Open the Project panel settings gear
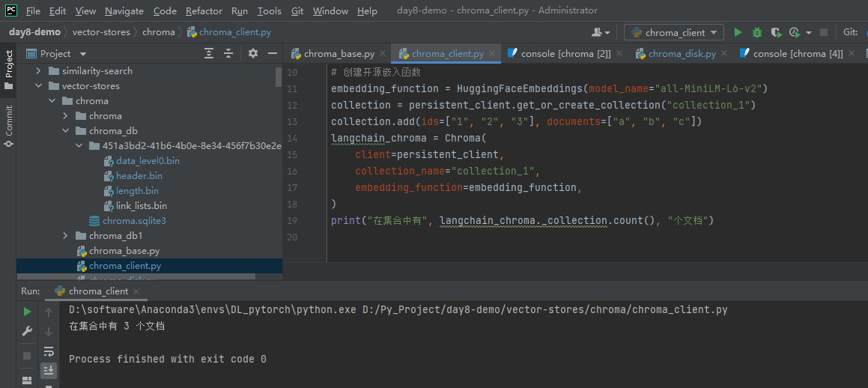 point(253,54)
